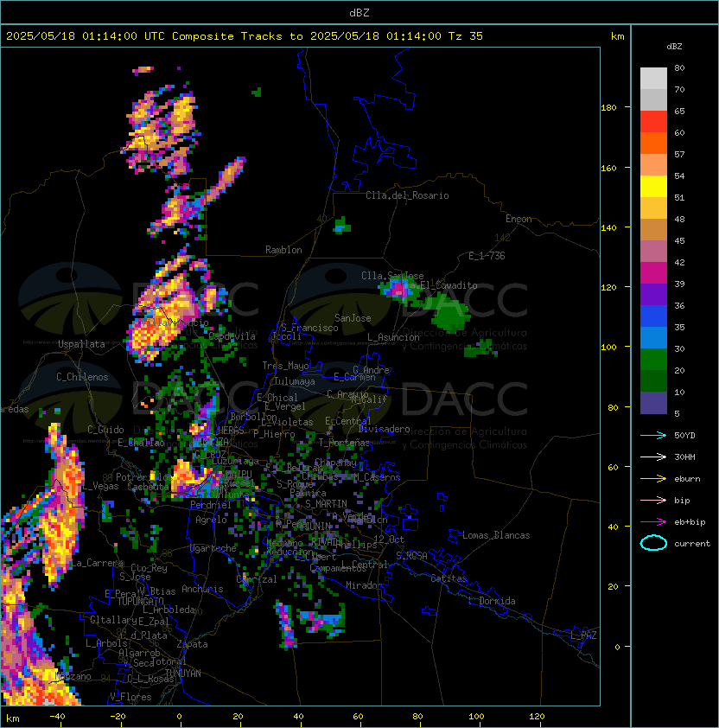
Task: Click the 'Zapata' map label
Action: (x=192, y=644)
